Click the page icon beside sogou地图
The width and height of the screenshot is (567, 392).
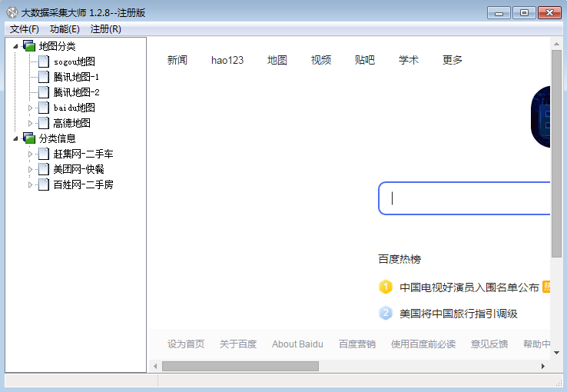click(x=44, y=61)
